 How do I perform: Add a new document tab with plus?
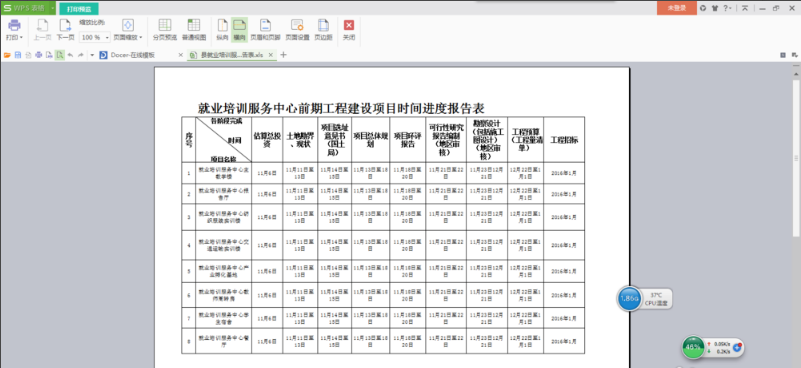[x=284, y=55]
